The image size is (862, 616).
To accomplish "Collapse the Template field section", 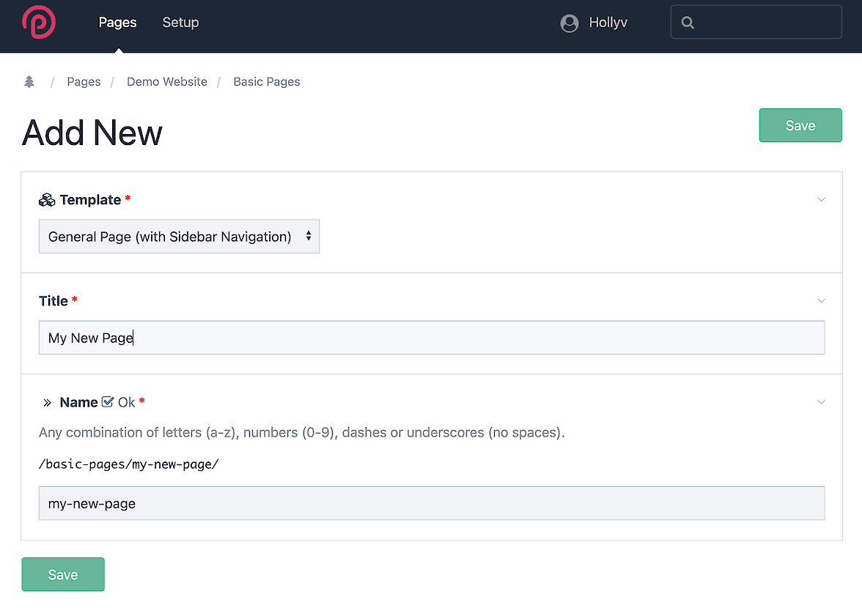I will [x=821, y=200].
